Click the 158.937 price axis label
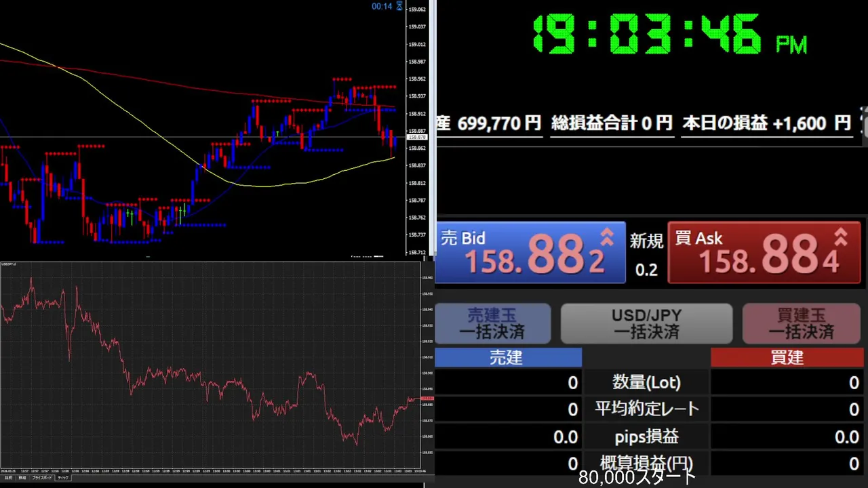The width and height of the screenshot is (868, 488). tap(417, 96)
